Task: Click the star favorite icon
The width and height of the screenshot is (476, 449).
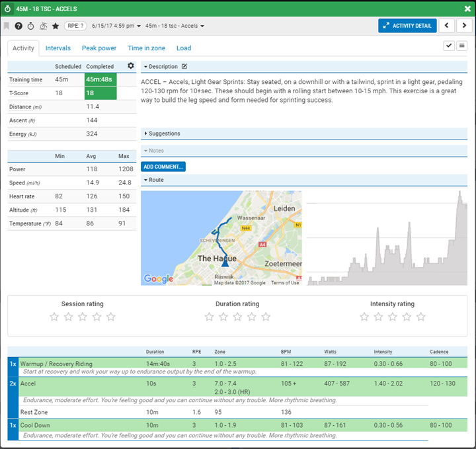Action: [56, 26]
